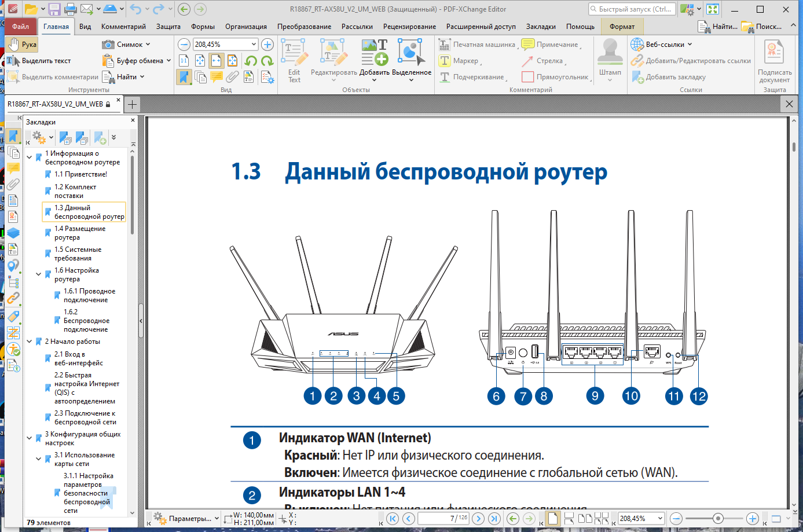Viewport: 803px width, 532px height.
Task: Open the 2.1 Вход в веб-интерфейс bookmark
Action: click(79, 358)
